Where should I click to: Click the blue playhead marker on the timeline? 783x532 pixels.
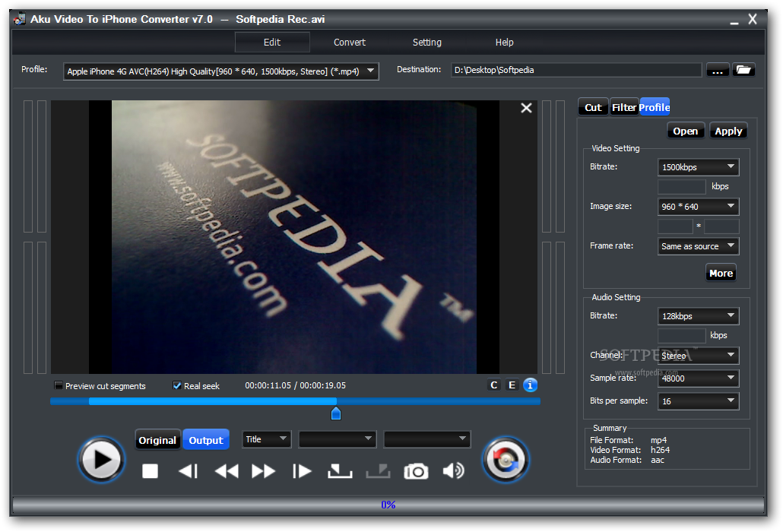click(336, 413)
